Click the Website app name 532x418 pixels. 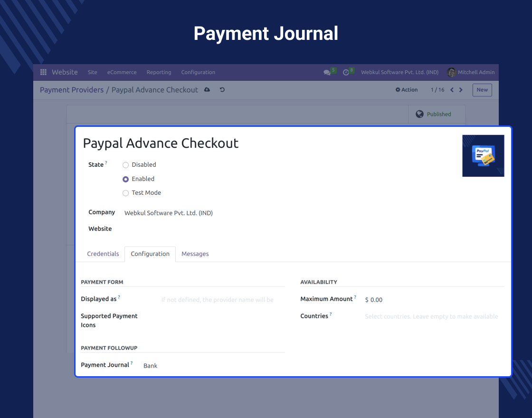click(65, 72)
